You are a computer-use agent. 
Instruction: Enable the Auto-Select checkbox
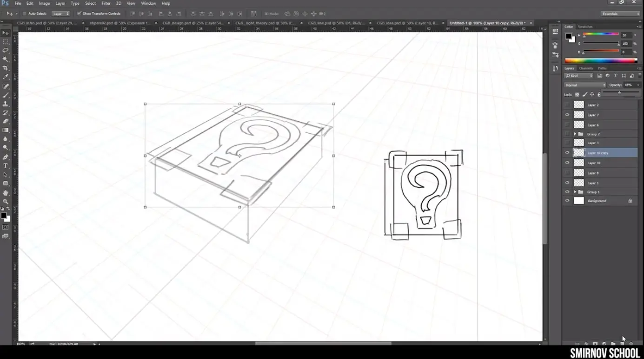click(25, 13)
